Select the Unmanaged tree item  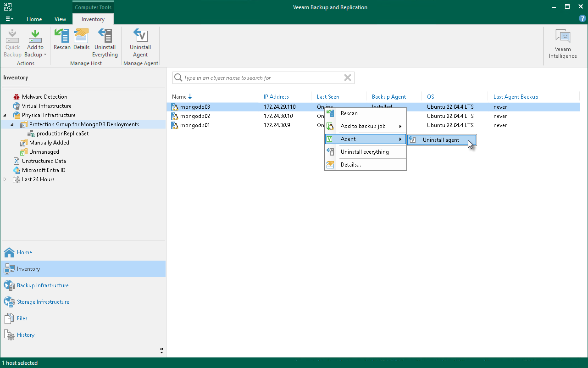click(44, 152)
